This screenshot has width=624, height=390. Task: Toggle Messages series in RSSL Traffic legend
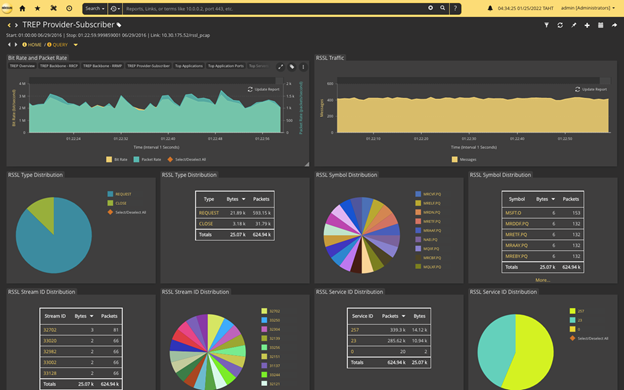464,159
